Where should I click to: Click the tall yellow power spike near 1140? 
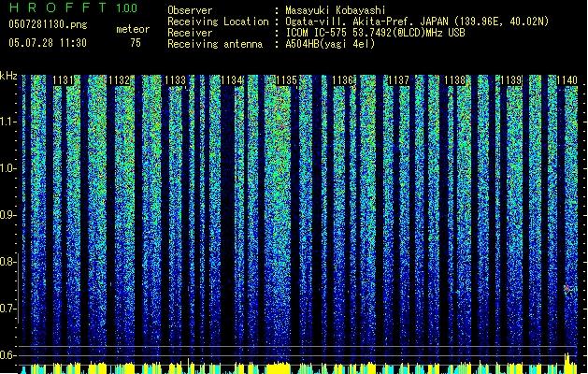[x=567, y=363]
